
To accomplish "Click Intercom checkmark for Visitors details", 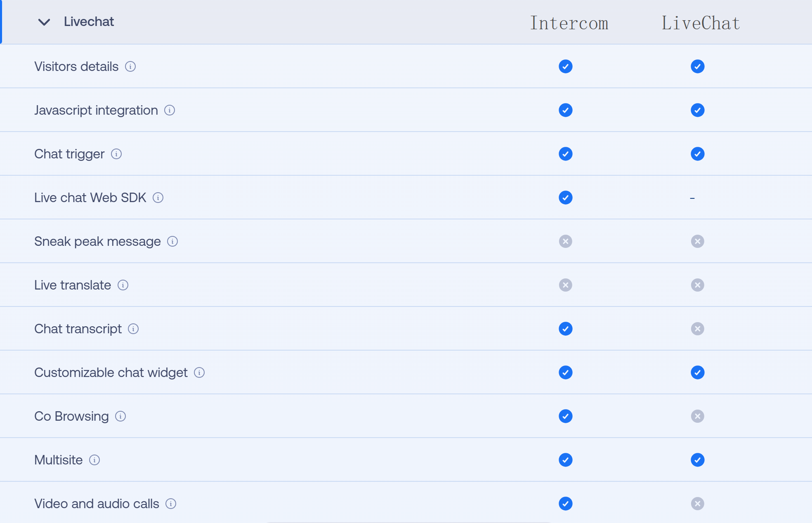I will (566, 66).
